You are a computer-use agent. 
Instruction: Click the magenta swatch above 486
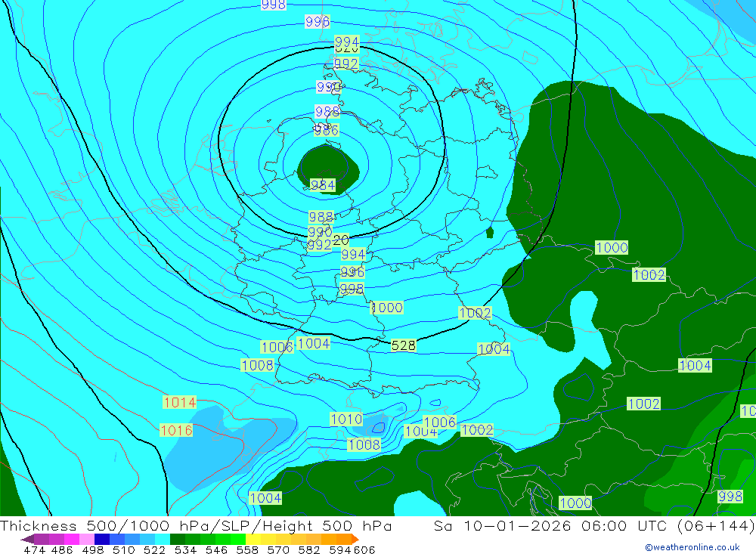71,539
